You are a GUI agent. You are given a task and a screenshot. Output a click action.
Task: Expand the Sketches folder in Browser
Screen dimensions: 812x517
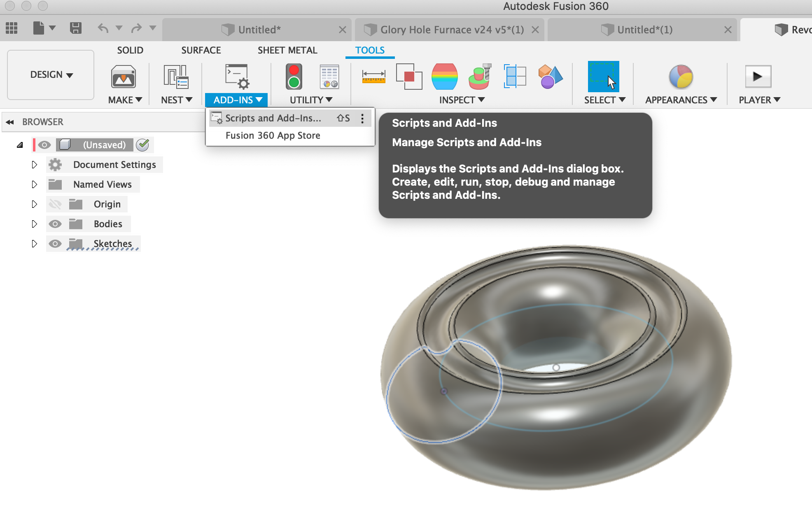pyautogui.click(x=35, y=243)
